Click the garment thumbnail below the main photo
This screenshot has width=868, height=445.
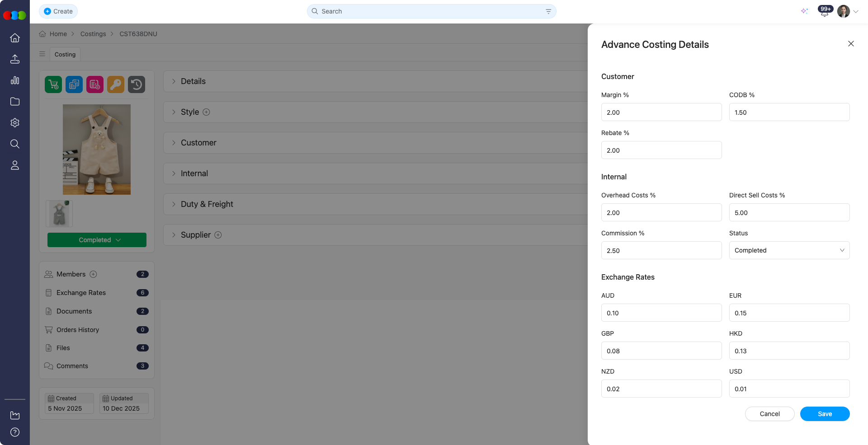[59, 213]
